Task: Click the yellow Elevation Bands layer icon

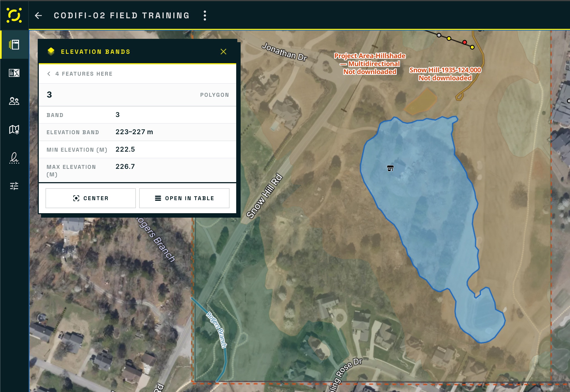Action: click(x=51, y=51)
